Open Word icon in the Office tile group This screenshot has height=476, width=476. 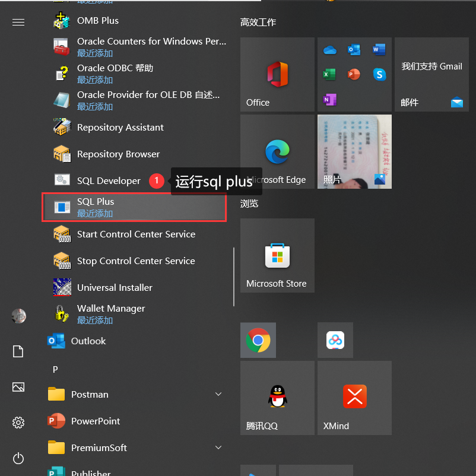(379, 49)
